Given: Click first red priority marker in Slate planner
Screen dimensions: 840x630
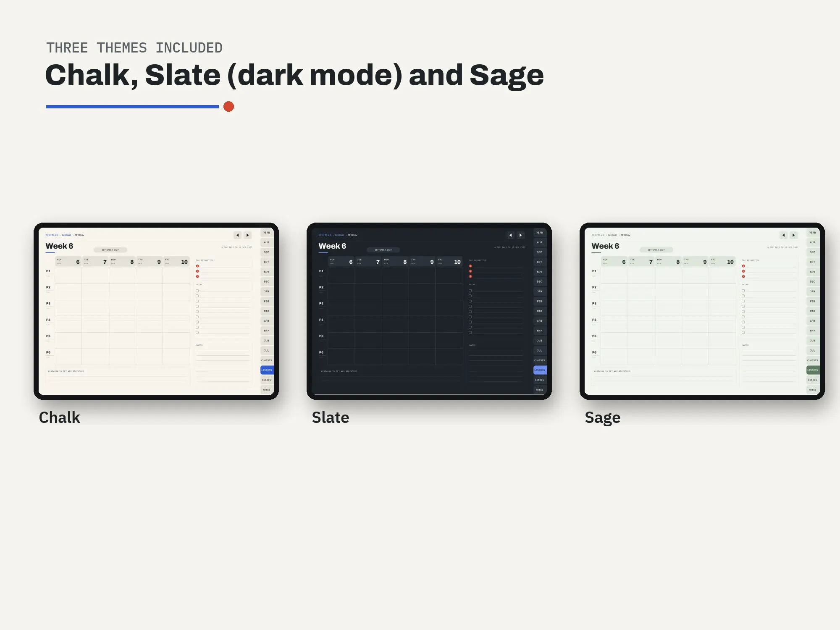Looking at the screenshot, I should [470, 266].
